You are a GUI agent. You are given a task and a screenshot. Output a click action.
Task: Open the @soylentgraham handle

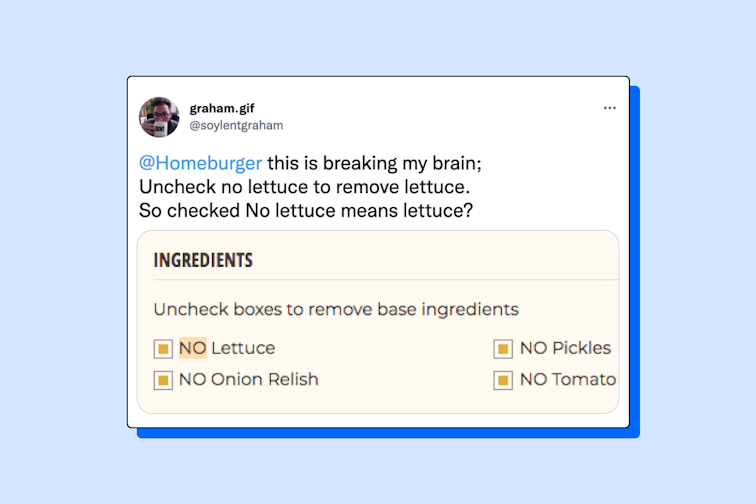[x=236, y=125]
